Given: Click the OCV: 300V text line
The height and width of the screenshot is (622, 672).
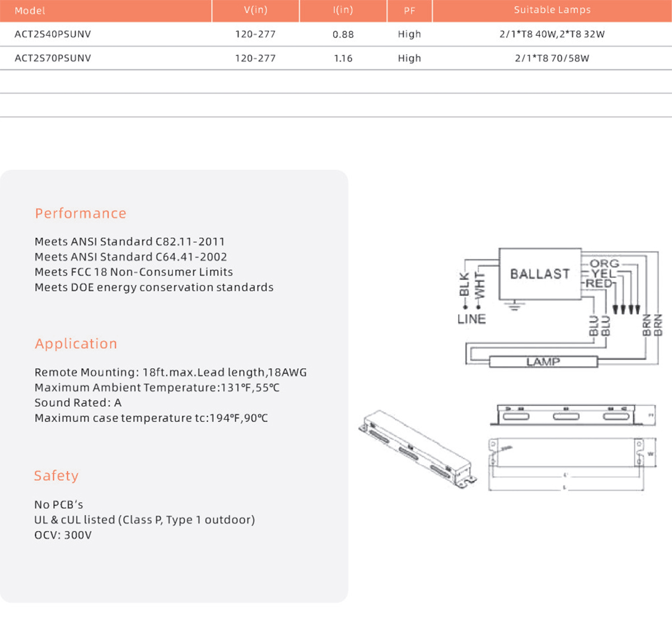Looking at the screenshot, I should pyautogui.click(x=63, y=535).
